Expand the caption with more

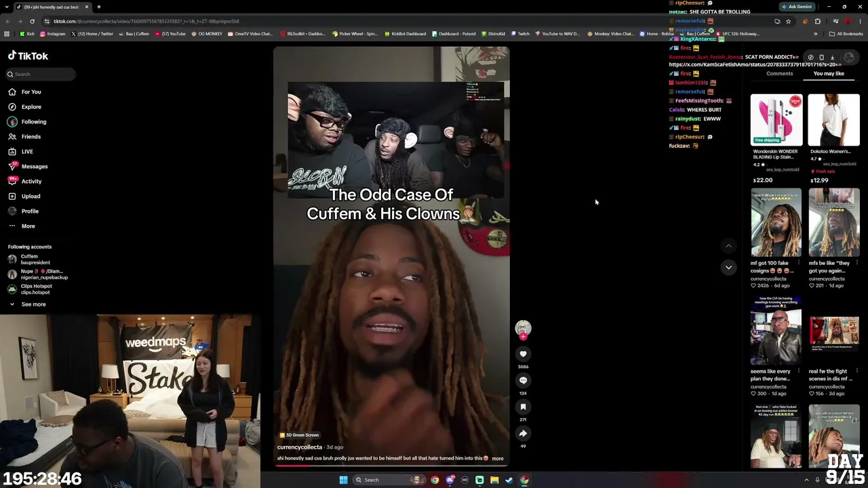coord(498,458)
